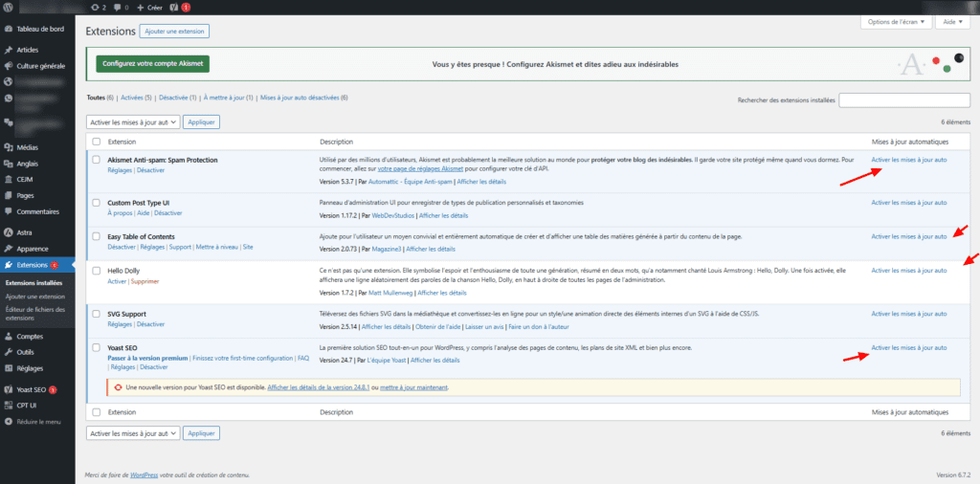Filter by À mettre à jour
The image size is (980, 484).
224,99
